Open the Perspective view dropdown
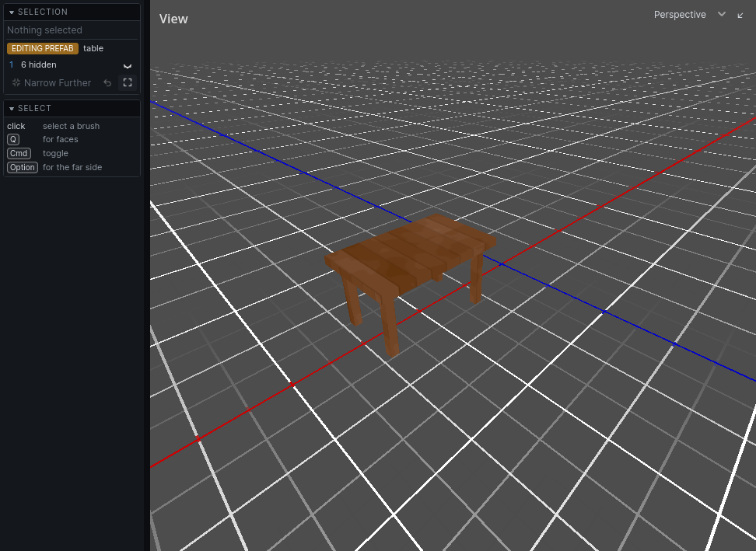The width and height of the screenshot is (756, 551). (x=689, y=15)
